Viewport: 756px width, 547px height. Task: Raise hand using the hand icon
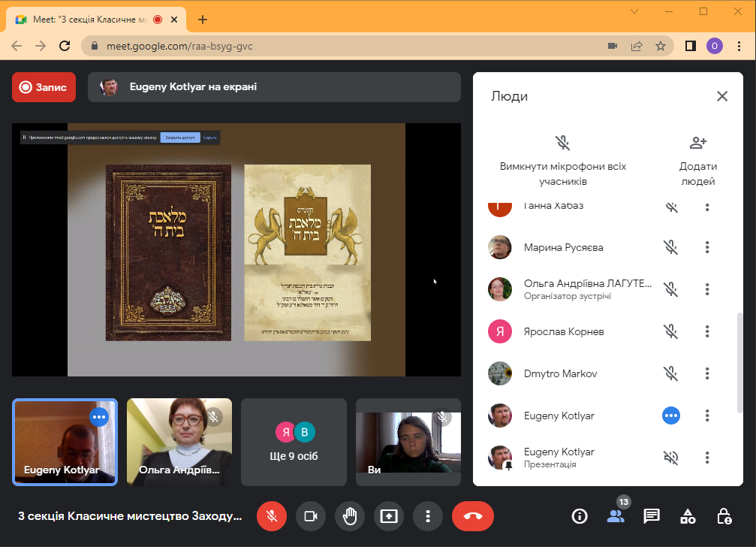tap(350, 516)
